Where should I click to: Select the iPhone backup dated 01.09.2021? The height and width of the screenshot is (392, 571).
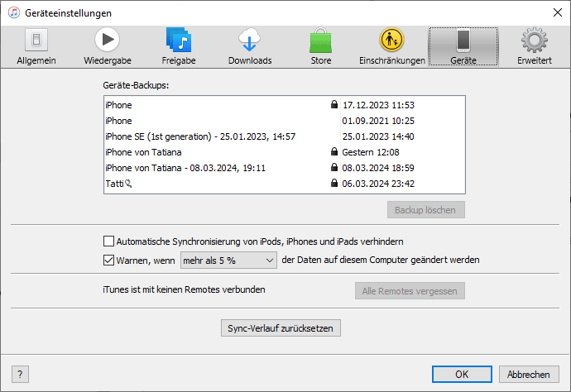(285, 121)
